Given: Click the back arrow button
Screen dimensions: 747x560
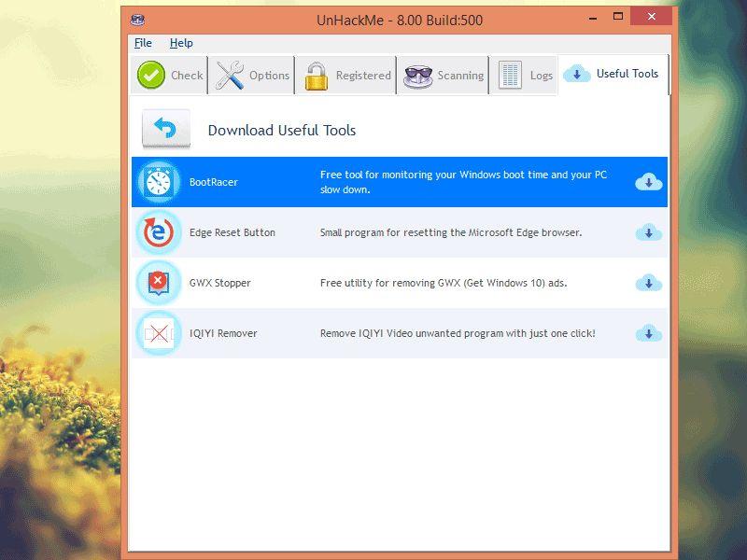Looking at the screenshot, I should click(x=166, y=128).
